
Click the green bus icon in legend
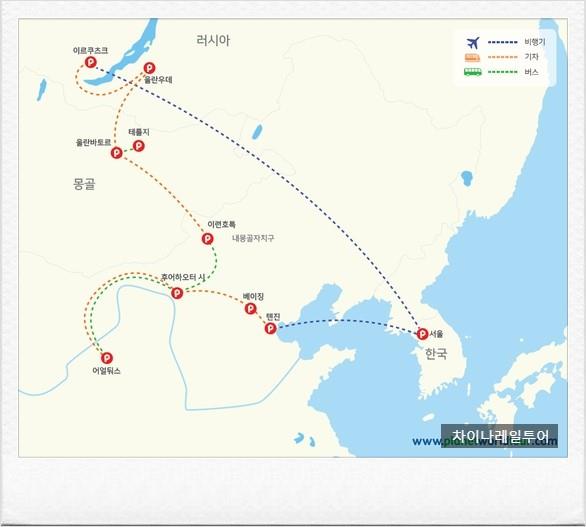click(x=473, y=72)
